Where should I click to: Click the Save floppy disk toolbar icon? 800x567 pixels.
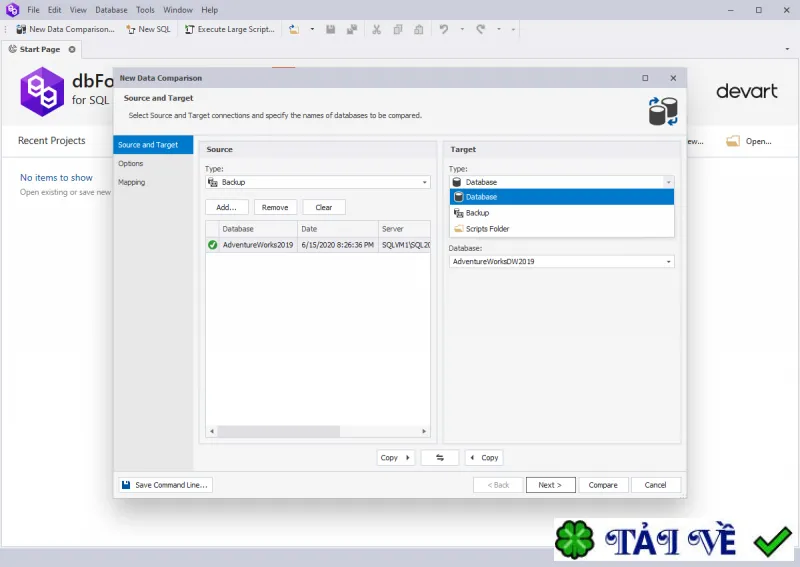(331, 30)
